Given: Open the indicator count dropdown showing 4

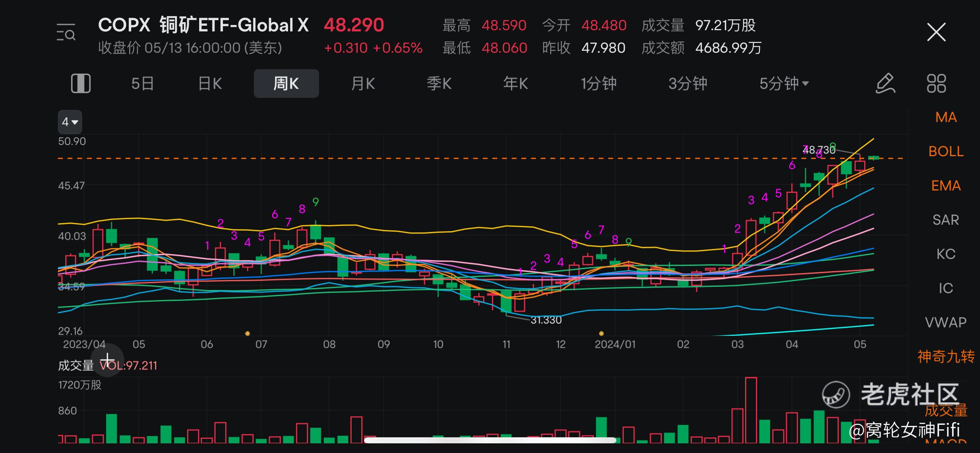Looking at the screenshot, I should coord(70,122).
